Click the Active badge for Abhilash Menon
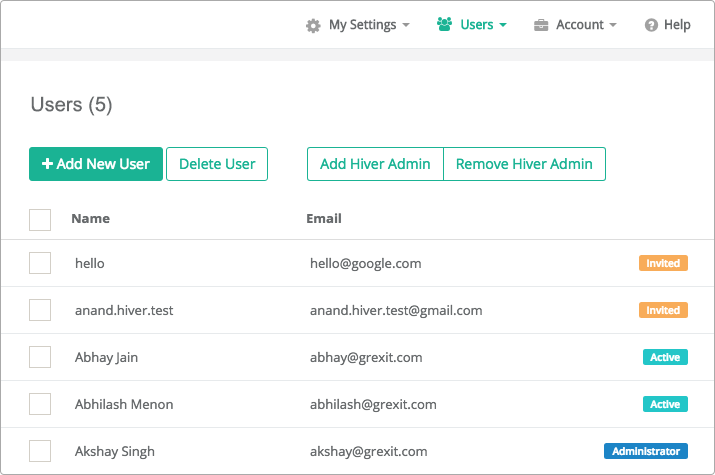The height and width of the screenshot is (475, 715). click(665, 404)
